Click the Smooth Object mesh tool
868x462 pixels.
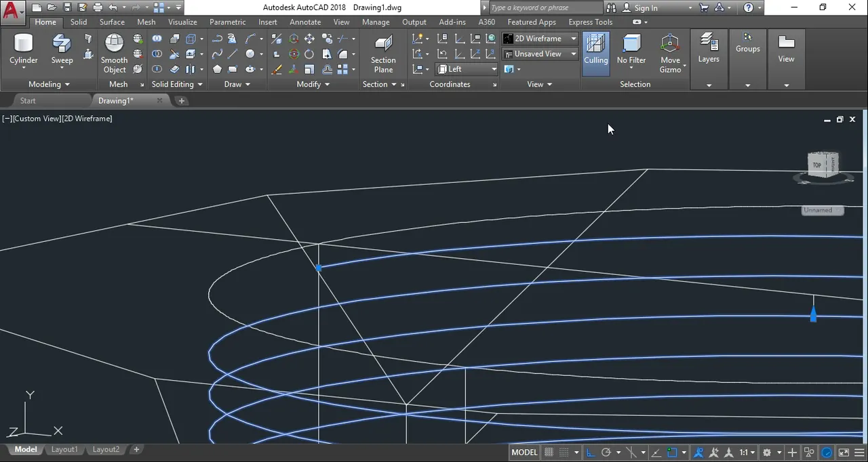tap(114, 54)
